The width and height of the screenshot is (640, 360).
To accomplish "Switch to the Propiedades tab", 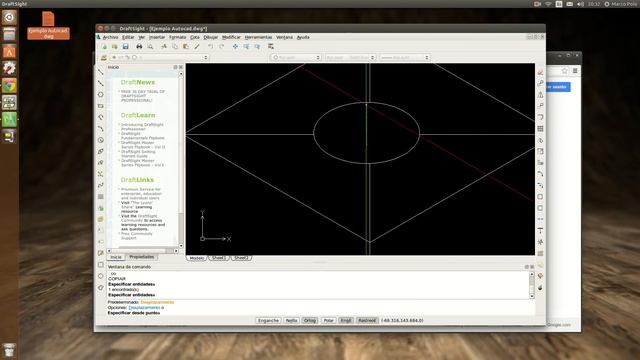I will 142,257.
